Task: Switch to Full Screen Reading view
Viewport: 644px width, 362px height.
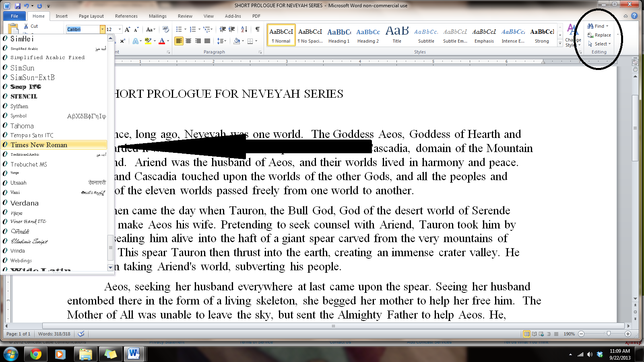Action: point(534,334)
